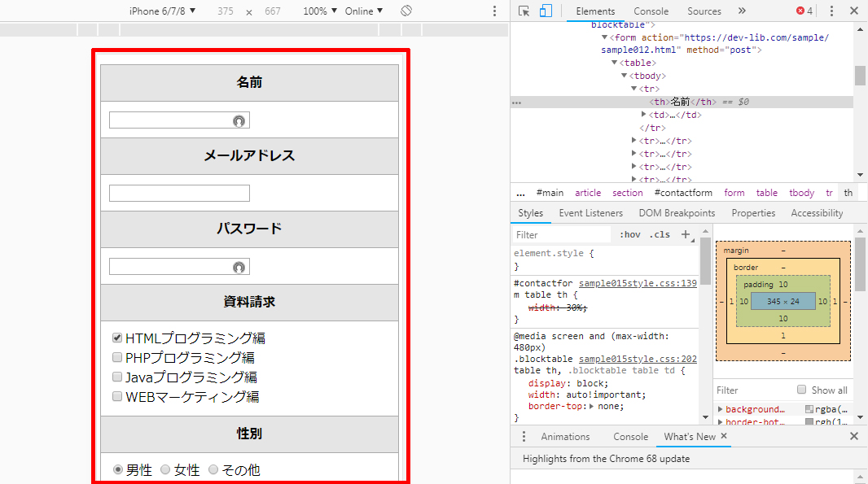The image size is (868, 484).
Task: Click the new style rule plus icon
Action: (x=685, y=234)
